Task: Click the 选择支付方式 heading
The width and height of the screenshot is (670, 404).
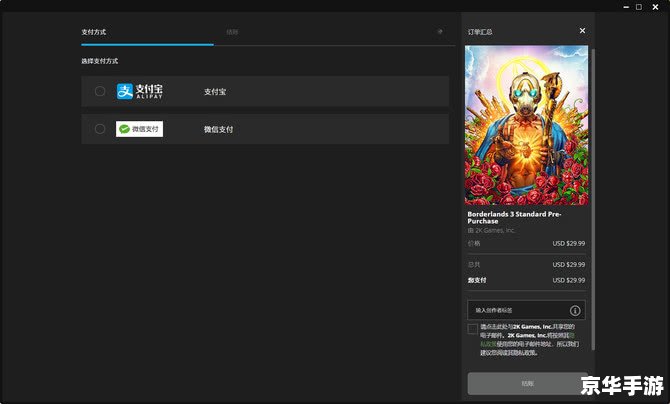Action: (100, 61)
